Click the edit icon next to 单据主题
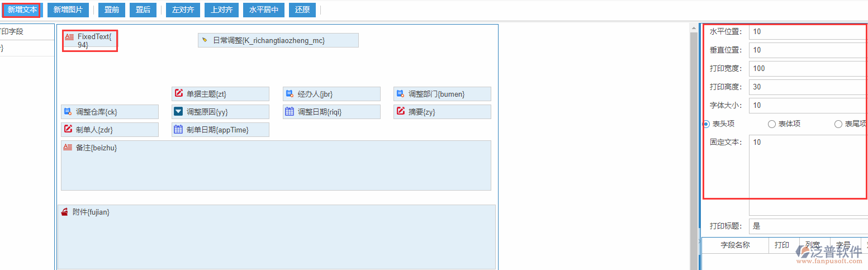868x270 pixels. point(178,93)
